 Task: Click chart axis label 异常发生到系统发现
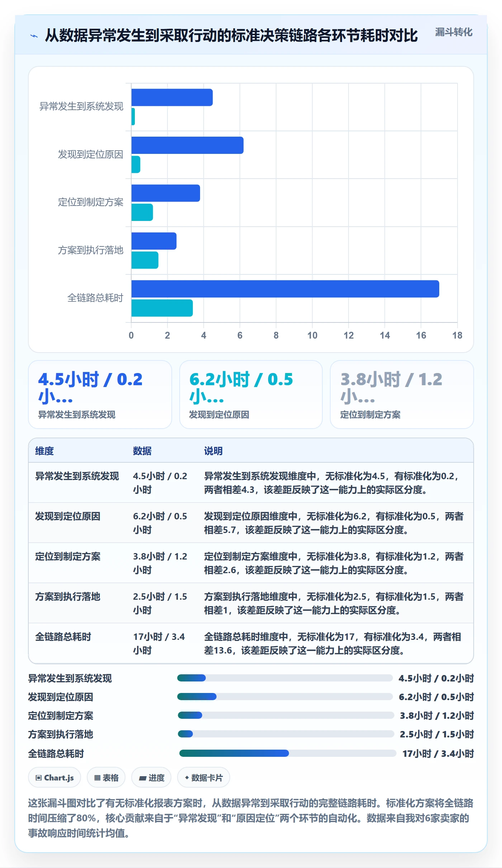pos(81,107)
